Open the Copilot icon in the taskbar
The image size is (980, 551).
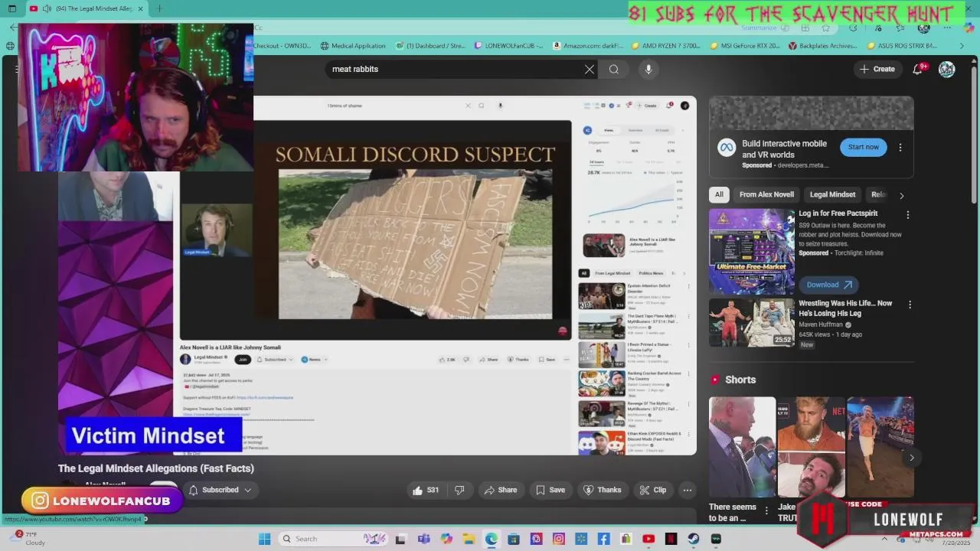pos(446,539)
